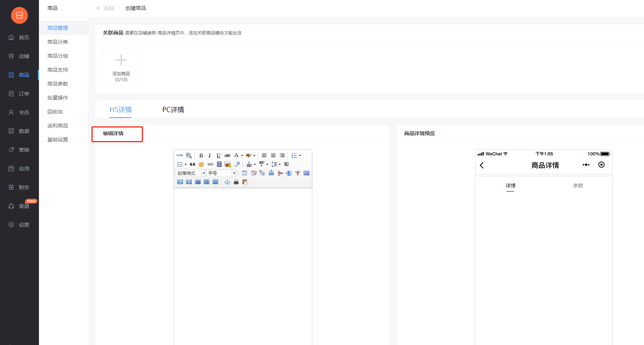Insert an ordered numbered list
Image resolution: width=644 pixels, height=345 pixels.
click(x=294, y=155)
